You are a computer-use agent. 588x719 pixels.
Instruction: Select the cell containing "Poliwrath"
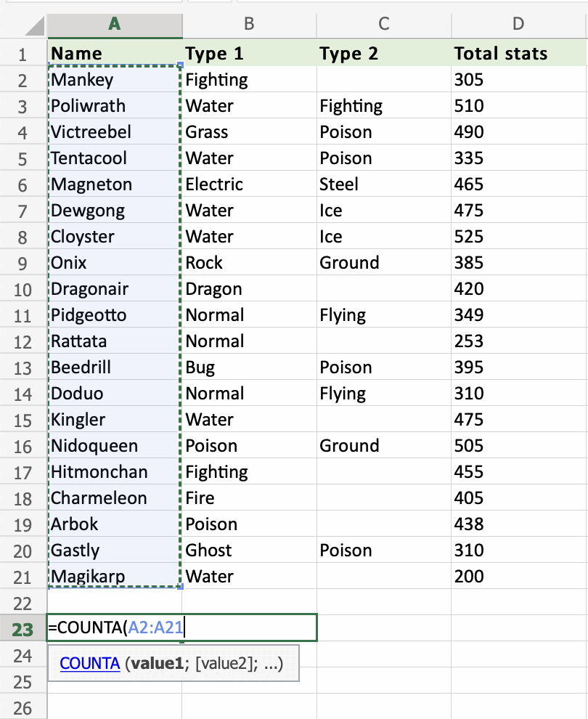tap(115, 106)
